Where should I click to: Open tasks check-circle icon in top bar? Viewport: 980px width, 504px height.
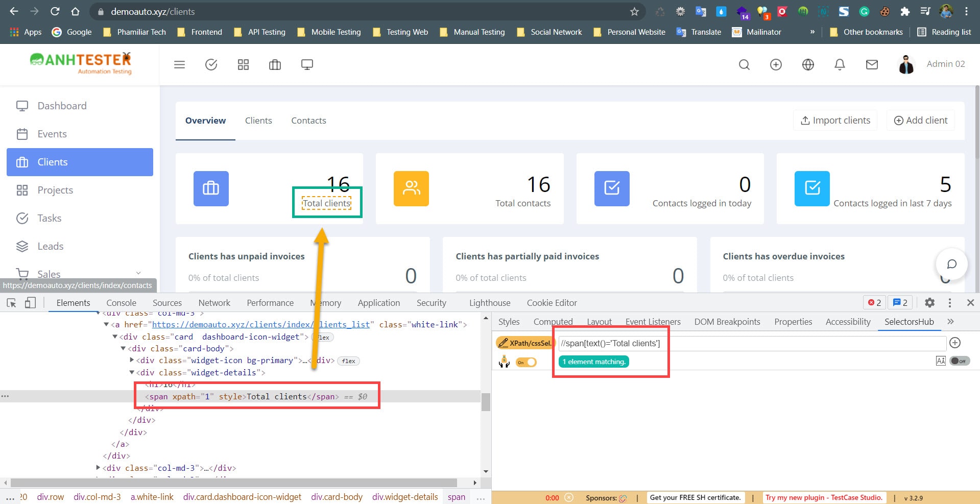tap(211, 64)
